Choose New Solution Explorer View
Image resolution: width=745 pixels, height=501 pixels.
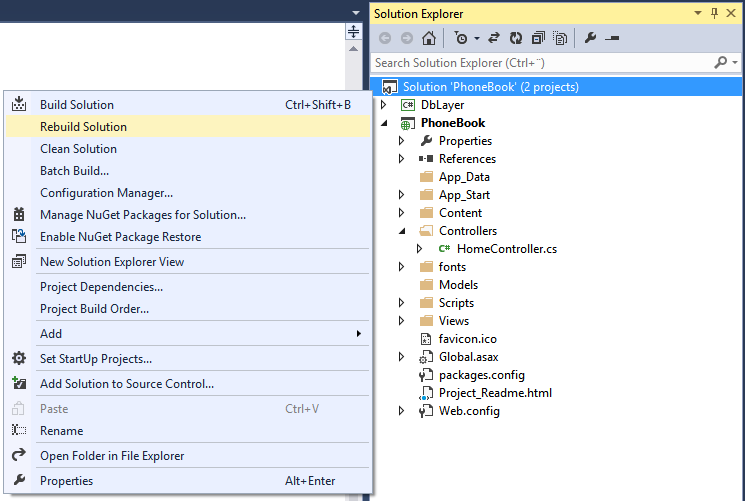coord(188,262)
